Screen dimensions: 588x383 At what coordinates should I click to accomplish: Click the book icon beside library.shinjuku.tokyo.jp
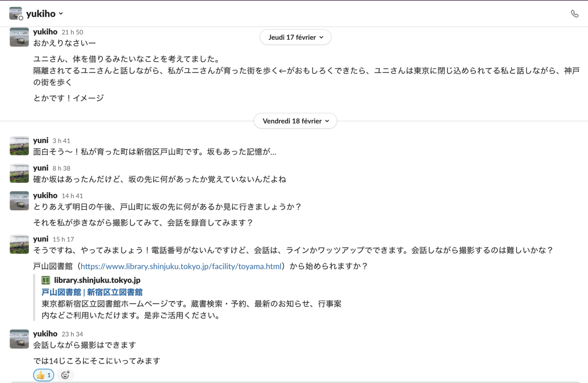[x=46, y=280]
